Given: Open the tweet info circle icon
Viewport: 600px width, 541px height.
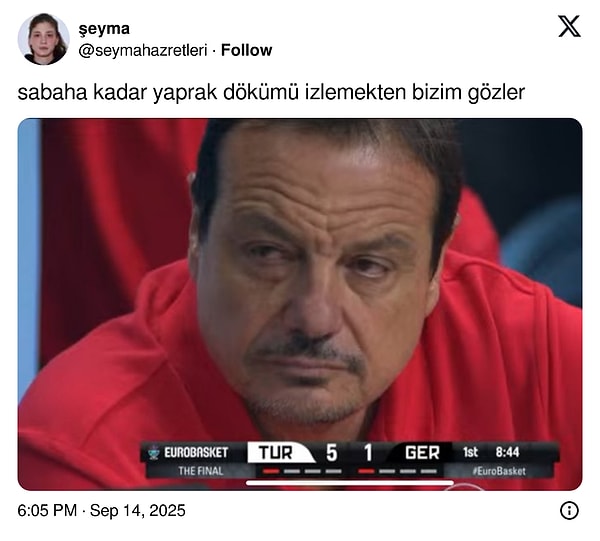Looking at the screenshot, I should click(569, 510).
